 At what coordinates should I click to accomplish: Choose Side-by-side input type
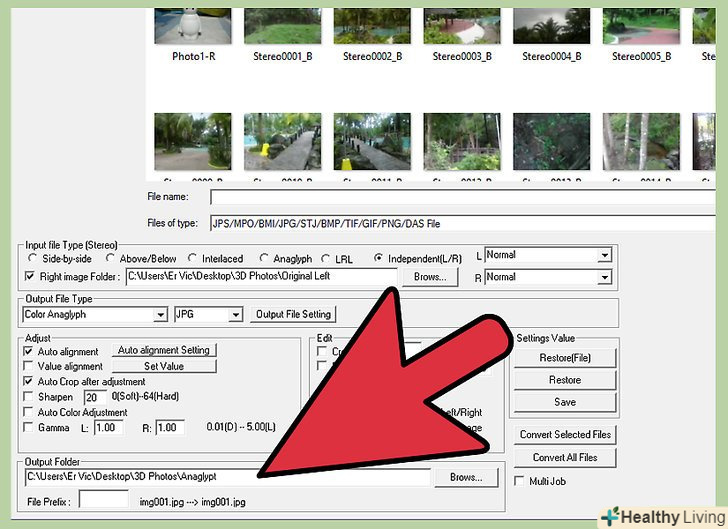click(x=32, y=258)
